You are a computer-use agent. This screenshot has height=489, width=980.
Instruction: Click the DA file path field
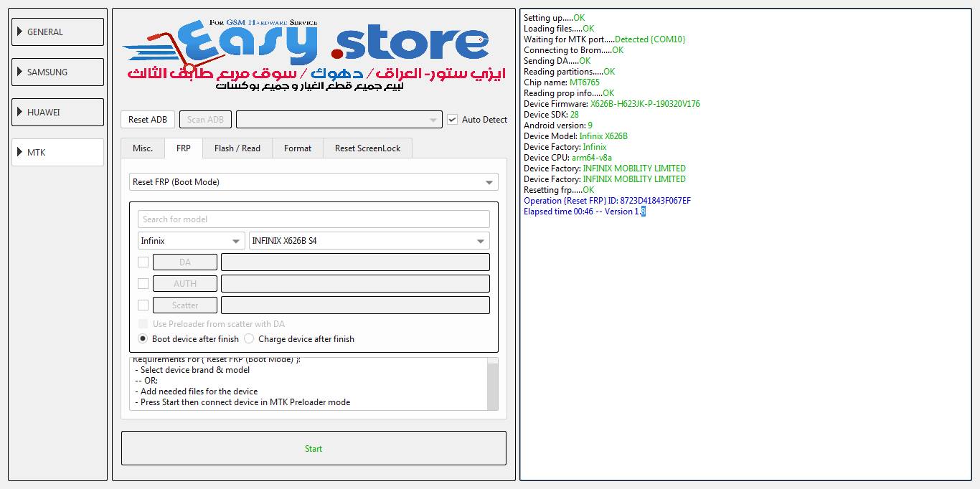[355, 262]
